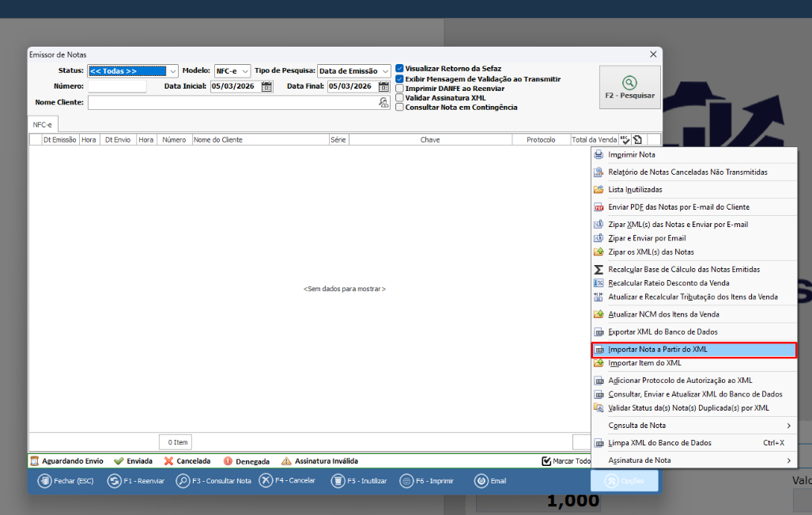Open the Status dropdown list
The height and width of the screenshot is (515, 812).
pyautogui.click(x=173, y=71)
